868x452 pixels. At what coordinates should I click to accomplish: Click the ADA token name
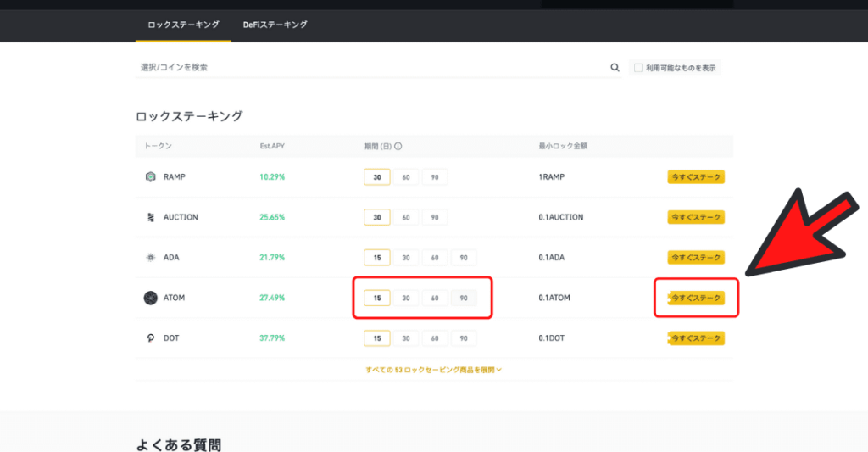coord(171,258)
